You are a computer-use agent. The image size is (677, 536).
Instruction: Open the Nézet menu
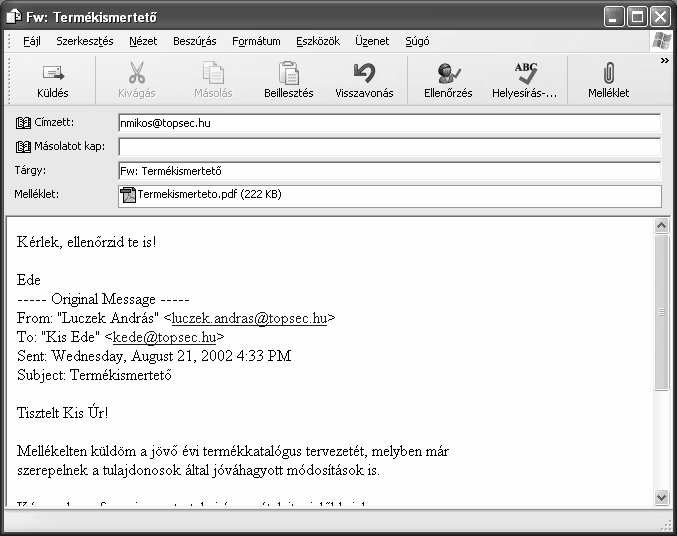[143, 41]
